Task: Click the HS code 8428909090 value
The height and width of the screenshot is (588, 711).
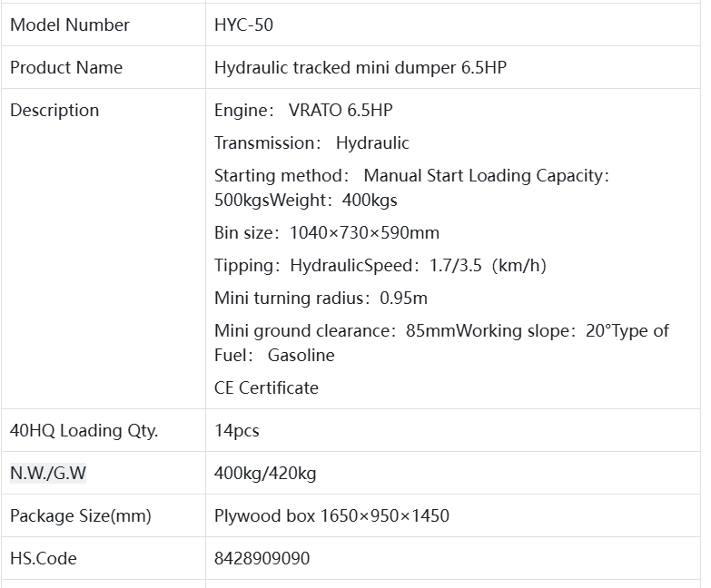Action: coord(262,559)
